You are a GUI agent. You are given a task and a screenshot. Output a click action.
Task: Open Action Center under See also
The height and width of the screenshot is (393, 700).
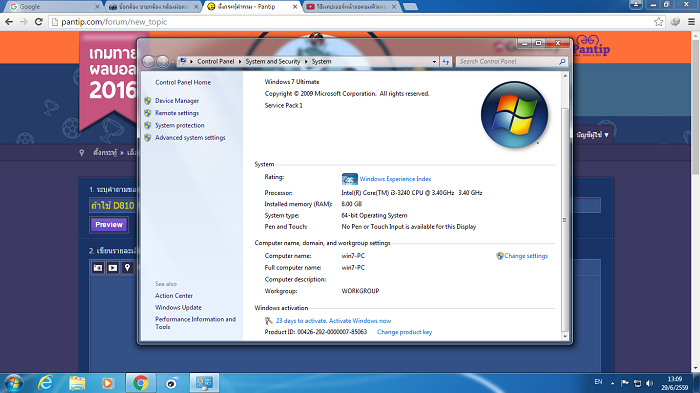coord(174,296)
